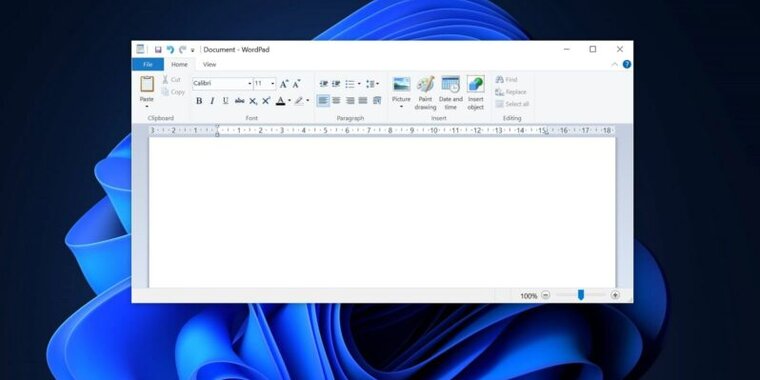
Task: Click the Save icon in quick access toolbar
Action: pos(158,49)
